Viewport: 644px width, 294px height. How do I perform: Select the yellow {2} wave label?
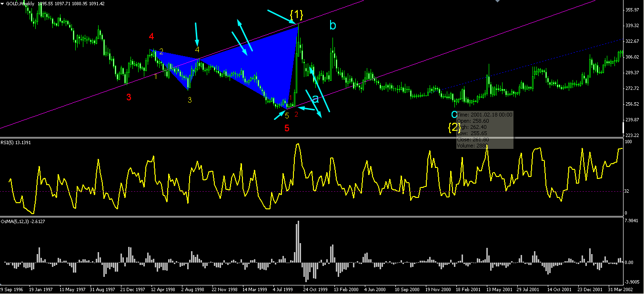(x=455, y=127)
